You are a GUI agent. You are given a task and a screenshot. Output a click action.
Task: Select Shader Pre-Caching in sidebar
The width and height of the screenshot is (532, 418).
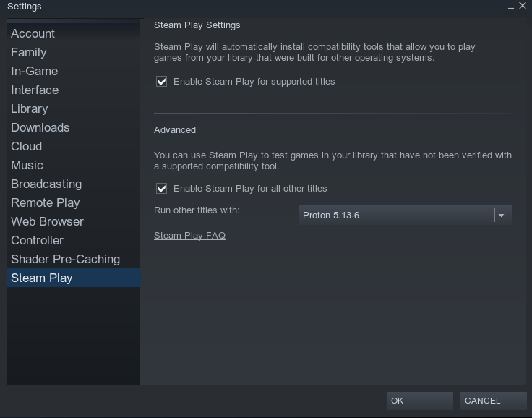65,259
